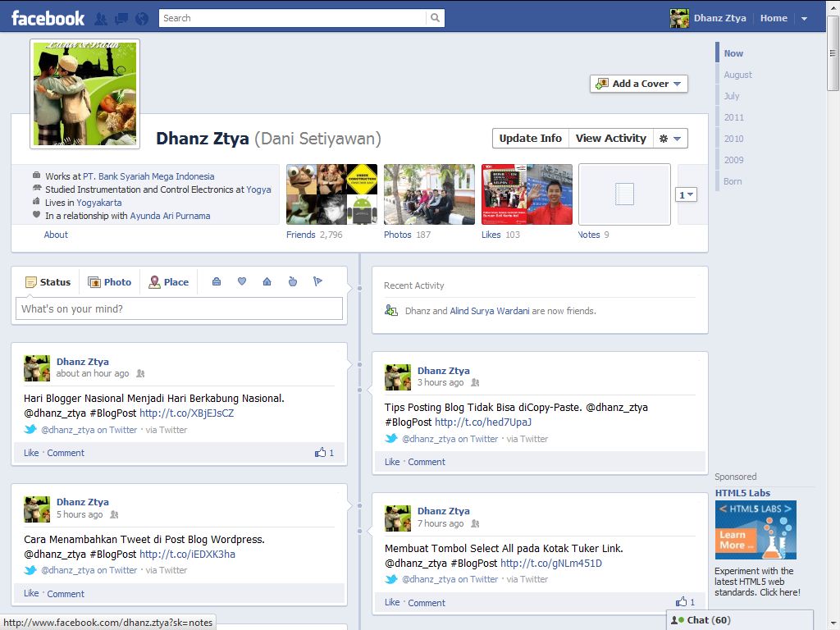
Task: Select the Work & Education life event icon
Action: pyautogui.click(x=217, y=281)
